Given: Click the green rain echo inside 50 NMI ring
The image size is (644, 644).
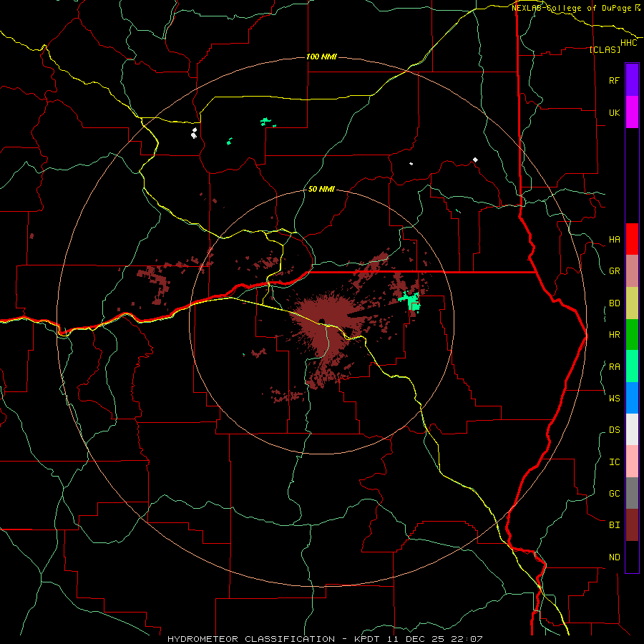Looking at the screenshot, I should click(x=412, y=302).
